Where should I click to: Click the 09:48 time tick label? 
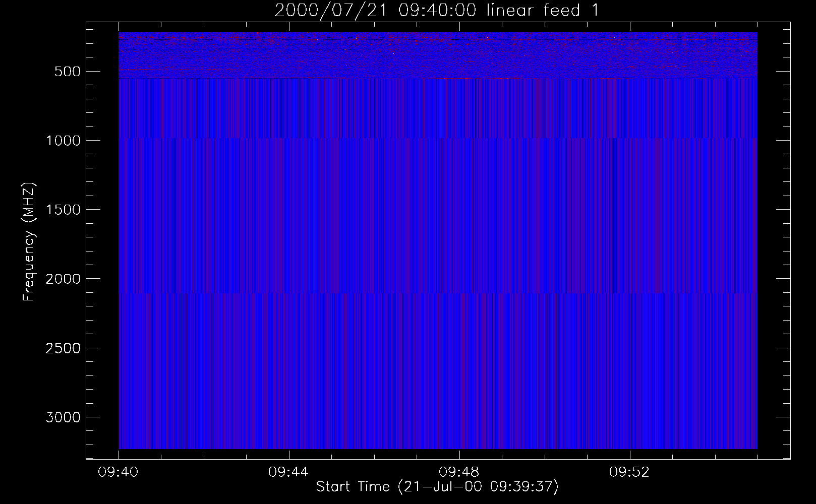459,472
